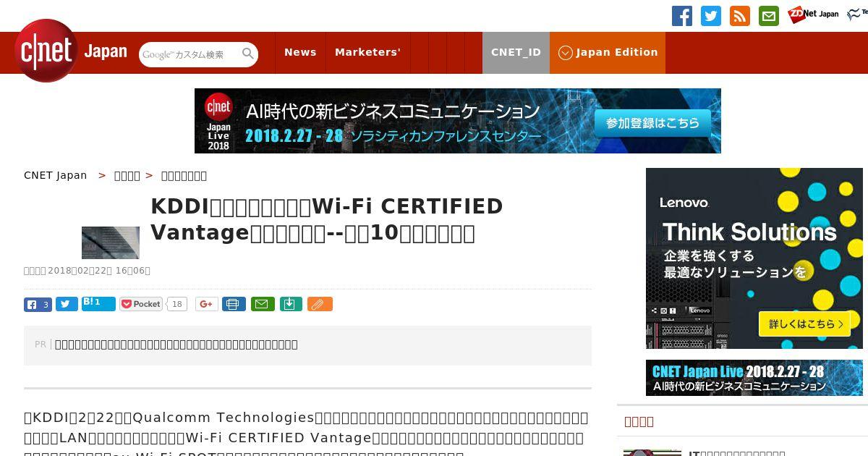The height and width of the screenshot is (456, 868).
Task: Open the RSS feed icon
Action: tap(740, 16)
